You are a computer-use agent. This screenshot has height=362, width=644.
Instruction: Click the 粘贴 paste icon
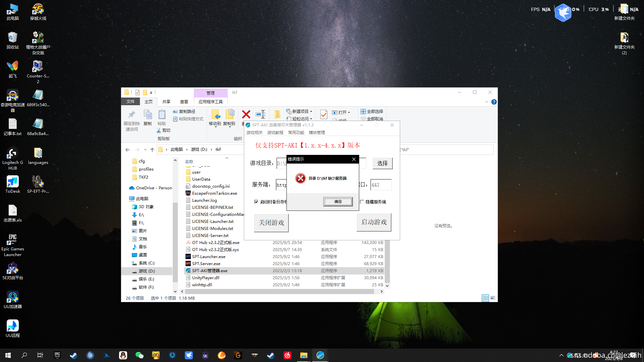tap(162, 115)
